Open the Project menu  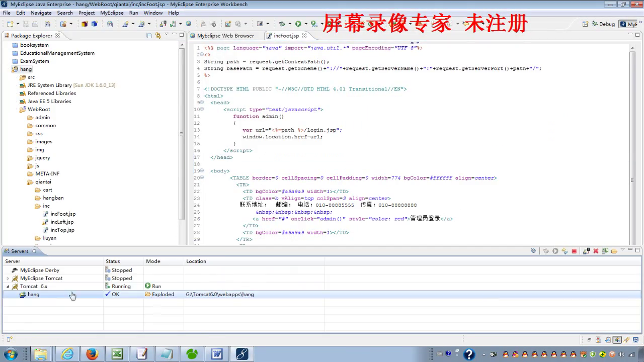87,13
